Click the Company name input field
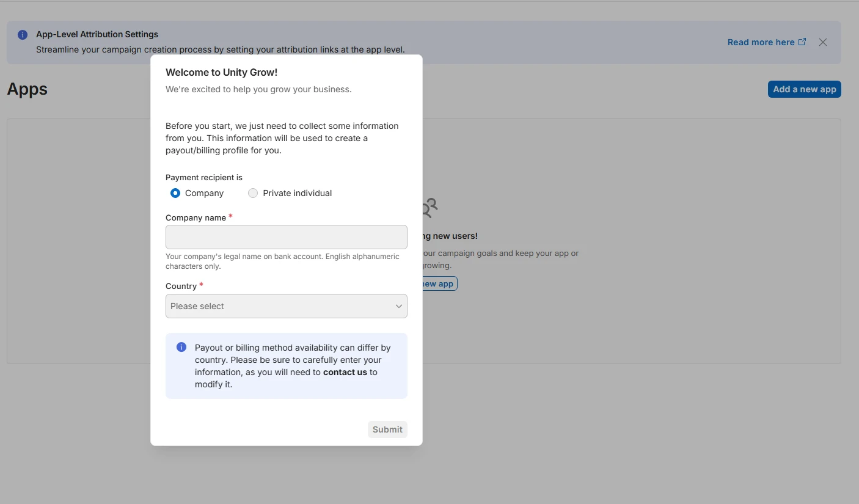 pyautogui.click(x=286, y=237)
